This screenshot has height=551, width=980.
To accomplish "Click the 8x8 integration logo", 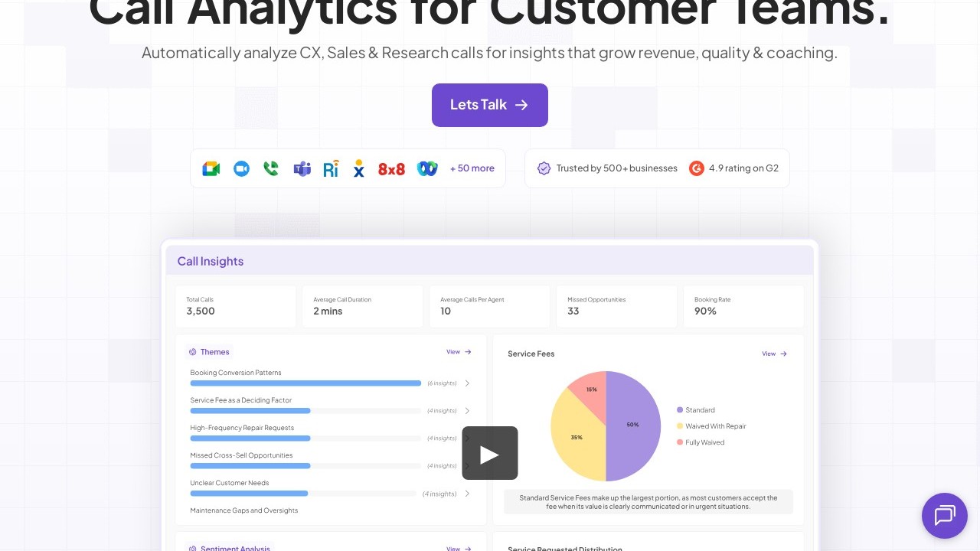I will 391,168.
